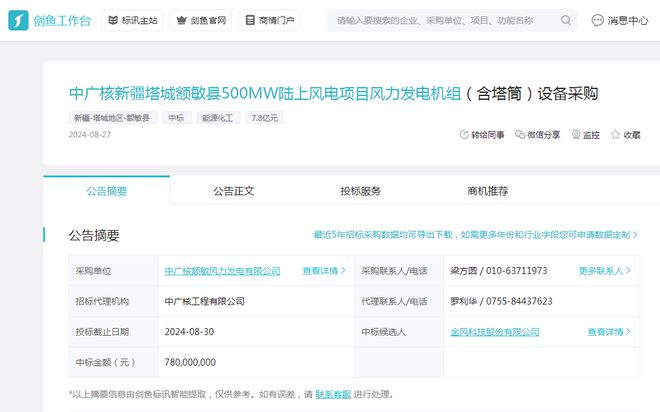Image resolution: width=660 pixels, height=412 pixels.
Task: Switch to the 公告摘要 tab
Action: tap(106, 191)
